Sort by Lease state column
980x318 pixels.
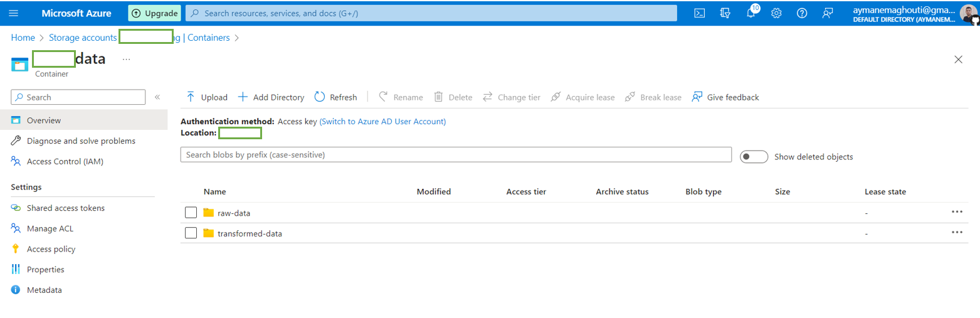point(885,192)
